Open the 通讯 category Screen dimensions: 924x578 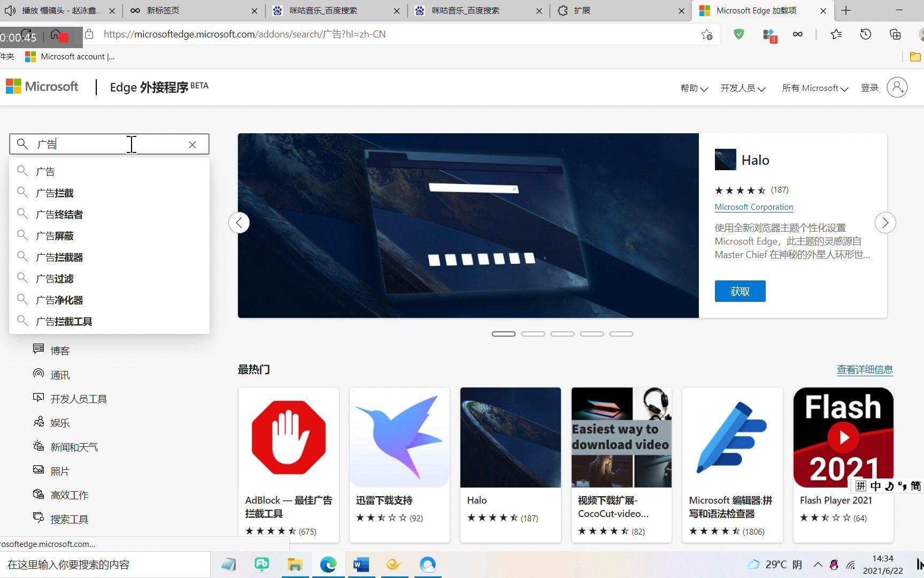click(51, 375)
